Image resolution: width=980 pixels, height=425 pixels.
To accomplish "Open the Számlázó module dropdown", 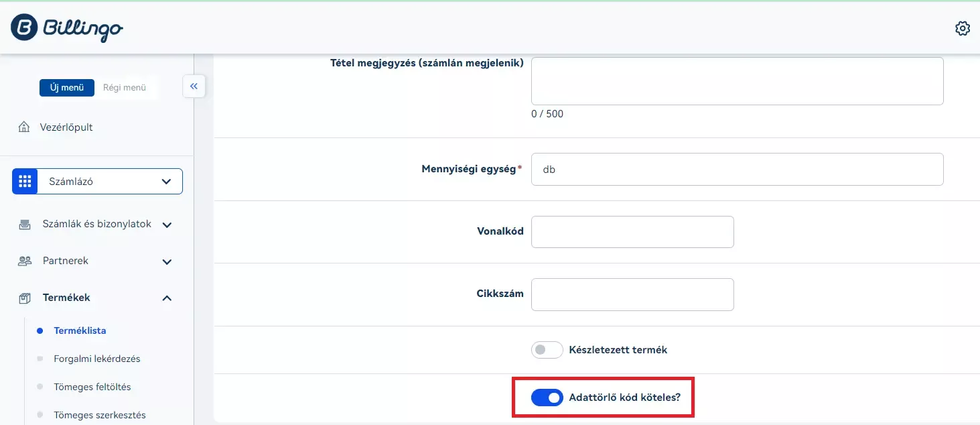I will [x=166, y=182].
